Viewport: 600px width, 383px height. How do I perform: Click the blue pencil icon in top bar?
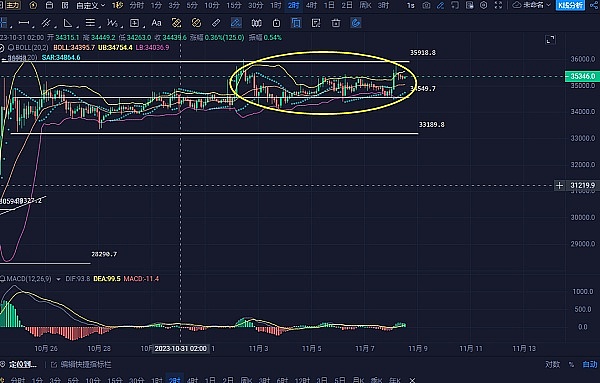pyautogui.click(x=440, y=5)
